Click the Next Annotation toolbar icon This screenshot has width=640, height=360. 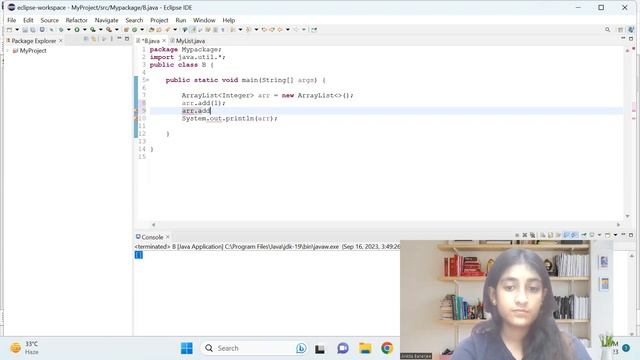coord(232,29)
